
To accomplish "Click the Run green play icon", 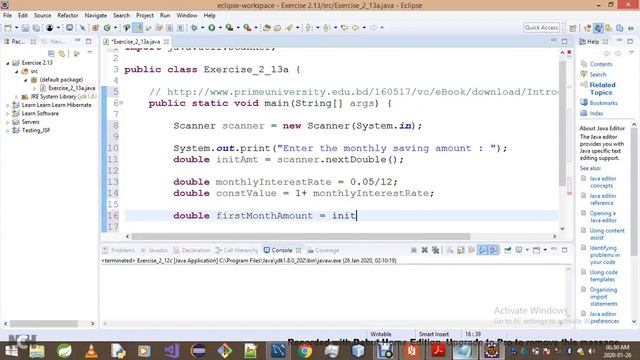I will point(211,28).
